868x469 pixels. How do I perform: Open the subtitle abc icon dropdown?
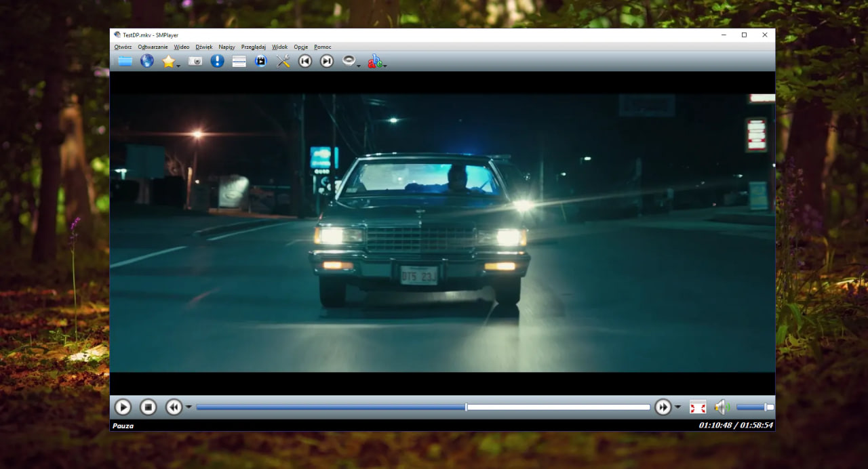(377, 62)
